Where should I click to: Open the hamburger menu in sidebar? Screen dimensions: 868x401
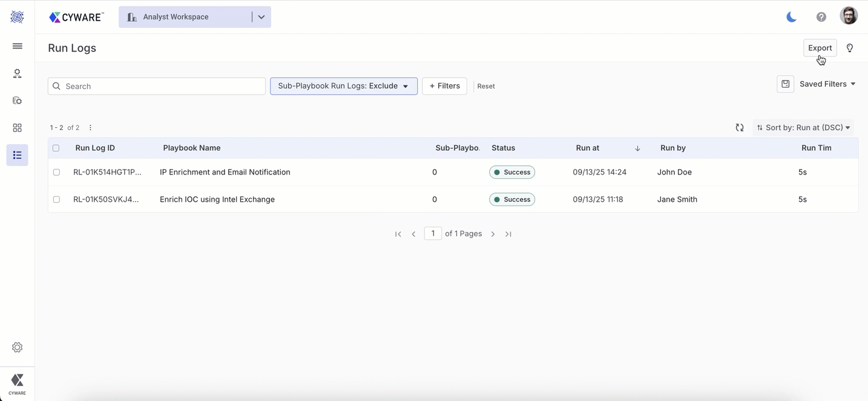(18, 46)
